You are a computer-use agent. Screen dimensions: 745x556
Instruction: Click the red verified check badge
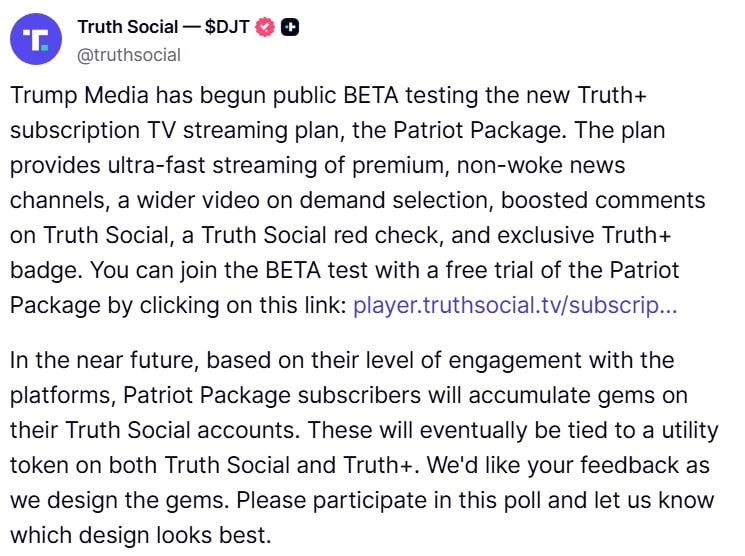point(265,27)
